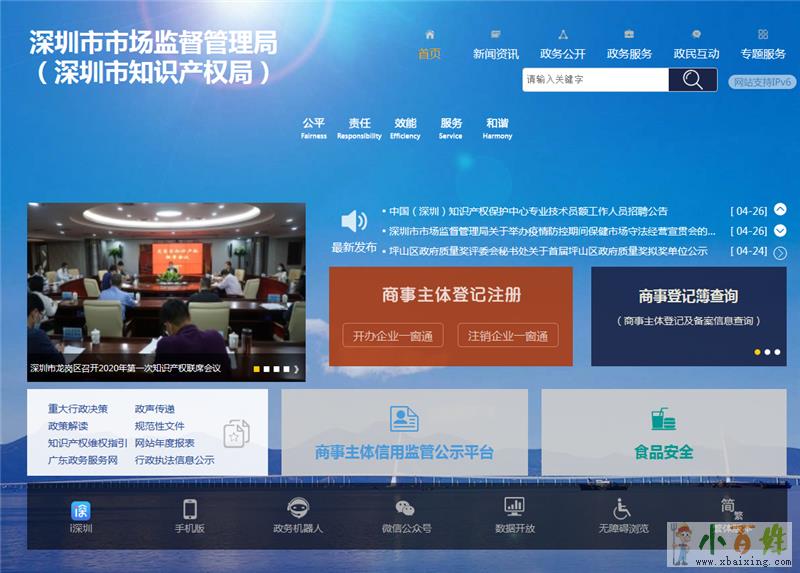This screenshot has height=573, width=800.
Task: Click the search magnifier icon
Action: point(692,80)
